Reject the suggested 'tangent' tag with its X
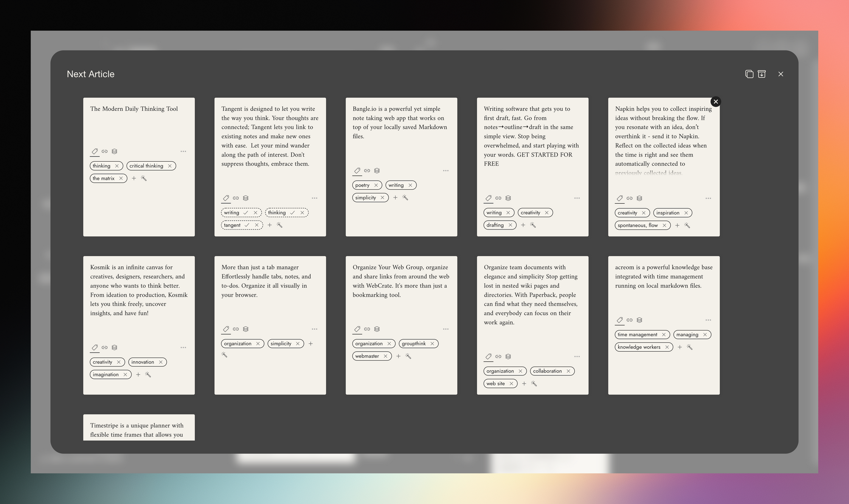Screen dimensions: 849x504 [257, 225]
